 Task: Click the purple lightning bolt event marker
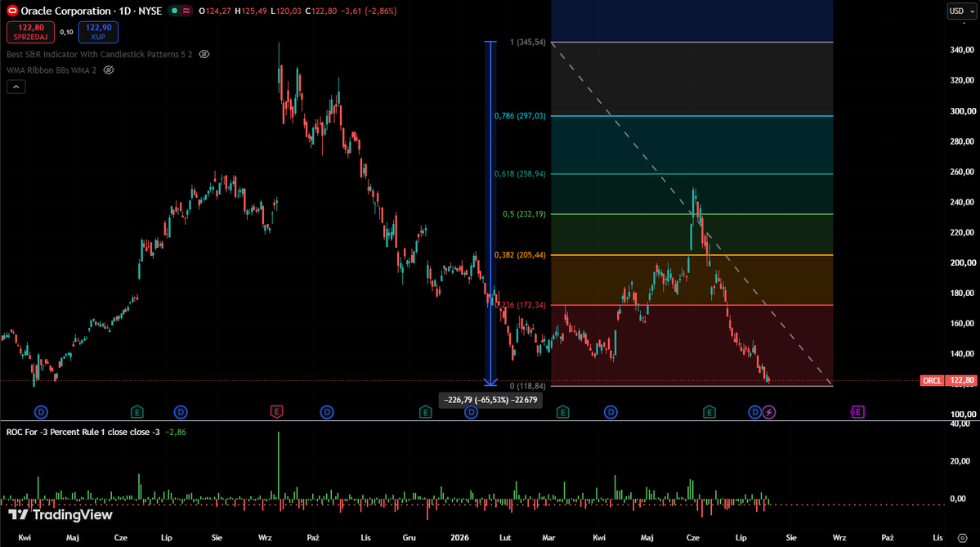[x=769, y=412]
